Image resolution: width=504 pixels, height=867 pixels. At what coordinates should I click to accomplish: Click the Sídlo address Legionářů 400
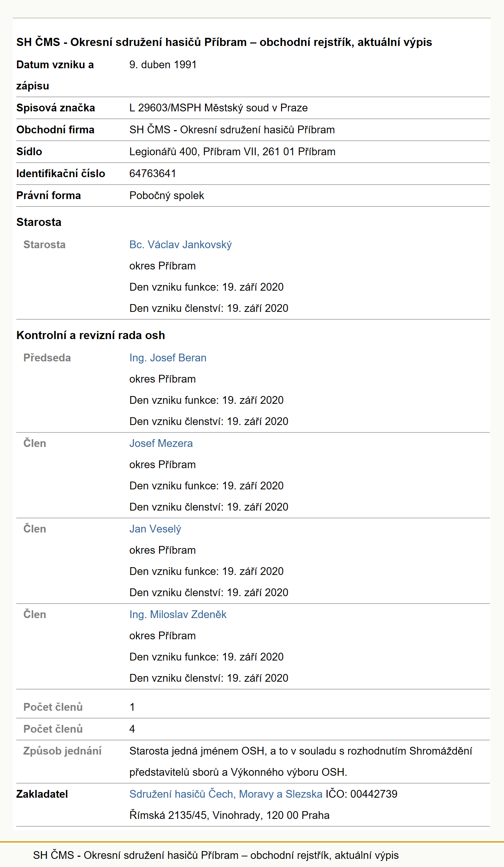232,152
